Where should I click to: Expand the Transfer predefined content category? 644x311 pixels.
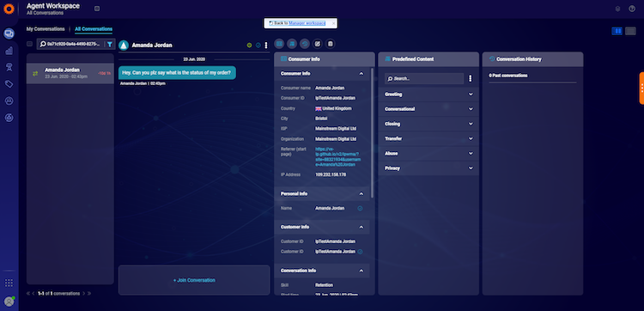tap(428, 139)
